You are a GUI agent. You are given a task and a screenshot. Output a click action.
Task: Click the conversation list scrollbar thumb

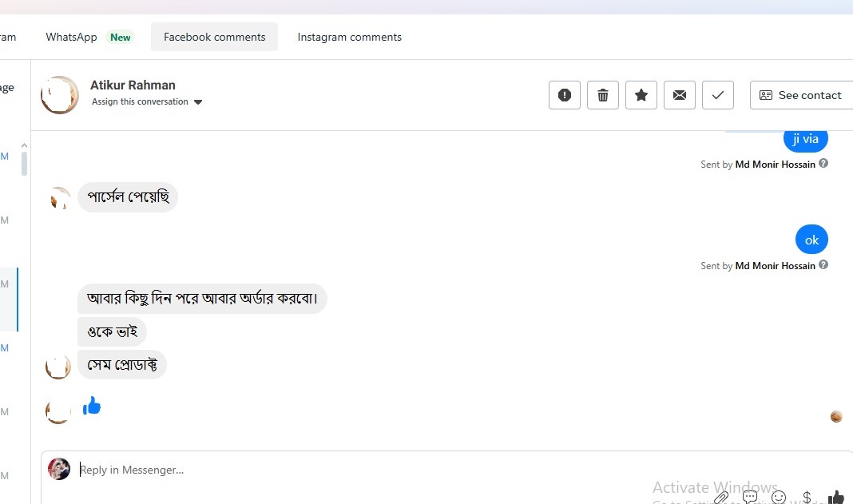[24, 163]
